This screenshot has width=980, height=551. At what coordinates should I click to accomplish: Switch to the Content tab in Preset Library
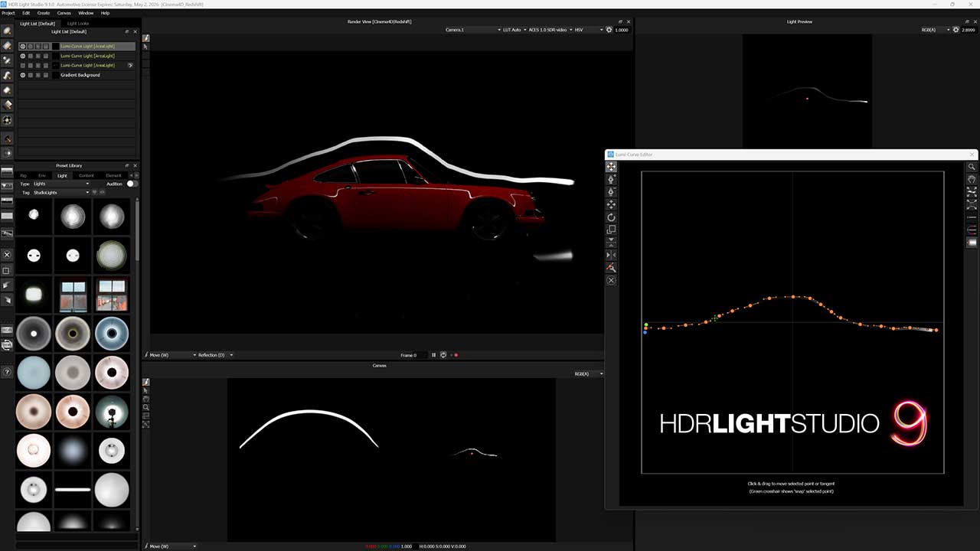pyautogui.click(x=87, y=175)
